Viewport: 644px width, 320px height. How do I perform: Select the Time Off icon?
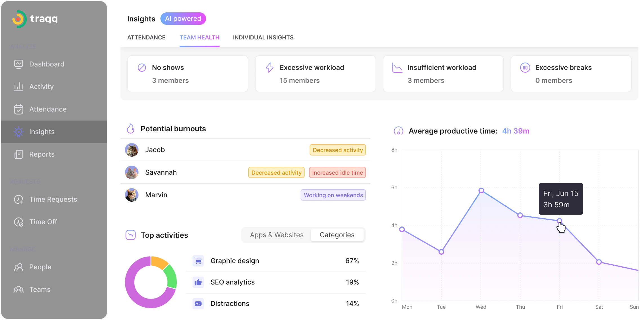19,222
